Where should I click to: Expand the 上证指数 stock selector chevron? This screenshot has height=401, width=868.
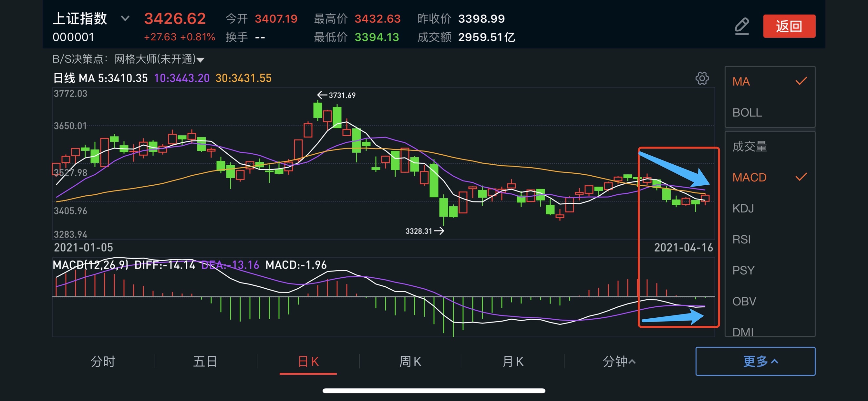(x=125, y=18)
